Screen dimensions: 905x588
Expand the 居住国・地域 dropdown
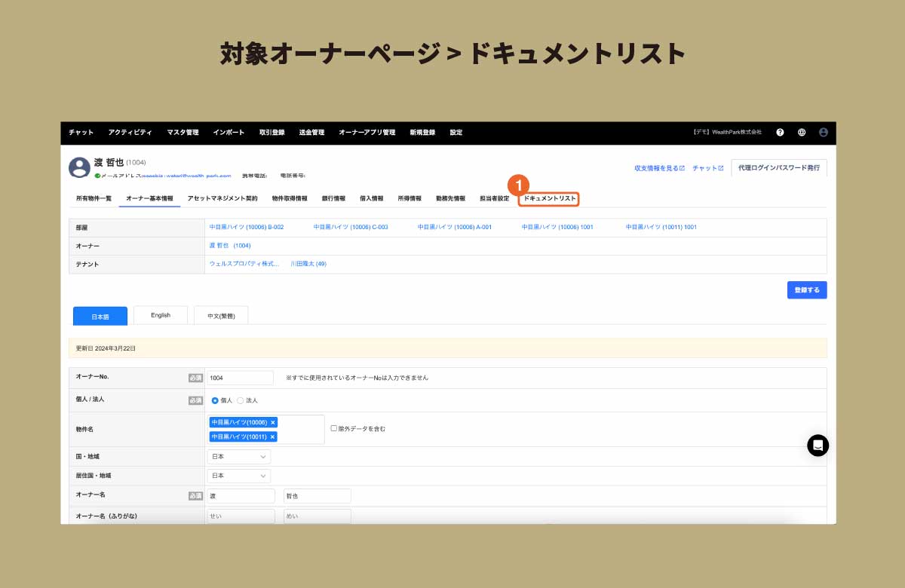click(239, 476)
